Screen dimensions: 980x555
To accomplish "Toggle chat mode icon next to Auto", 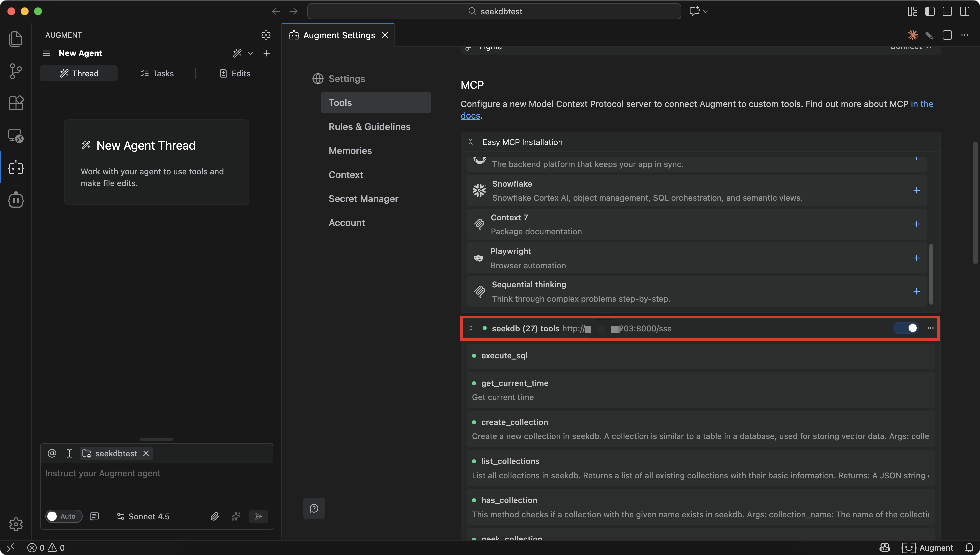I will [95, 516].
